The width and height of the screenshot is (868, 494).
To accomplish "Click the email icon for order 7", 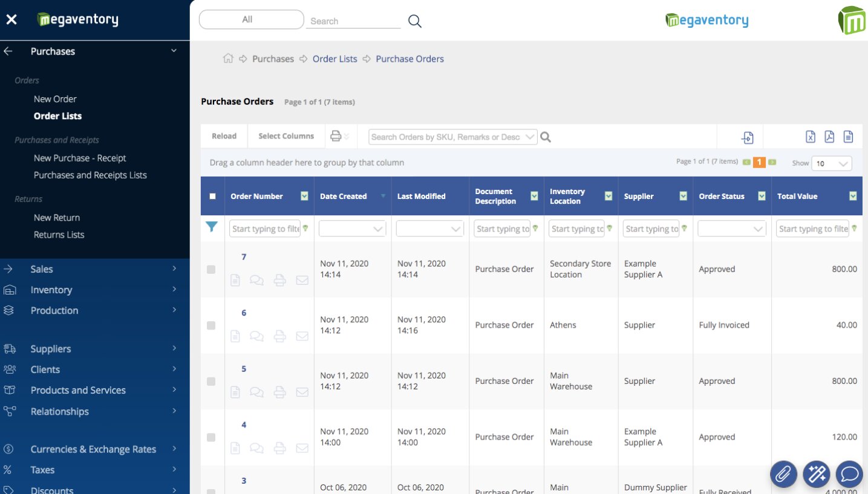I will (x=302, y=281).
